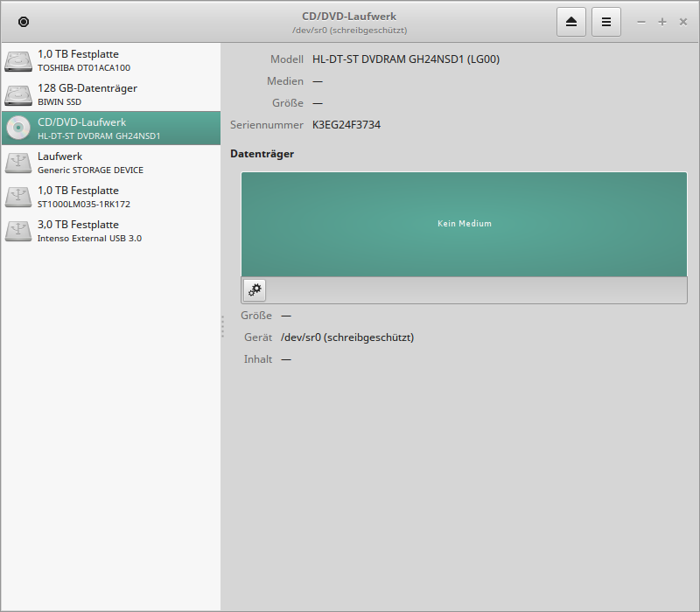The width and height of the screenshot is (700, 612).
Task: Click the 'Datenträger' section heading
Action: coord(262,154)
